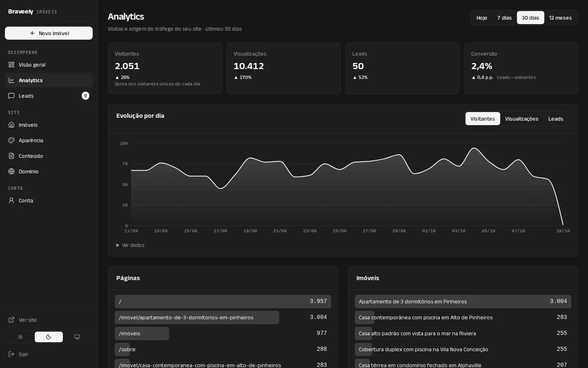Select the Hoje time range tab
The width and height of the screenshot is (588, 368).
pyautogui.click(x=482, y=18)
